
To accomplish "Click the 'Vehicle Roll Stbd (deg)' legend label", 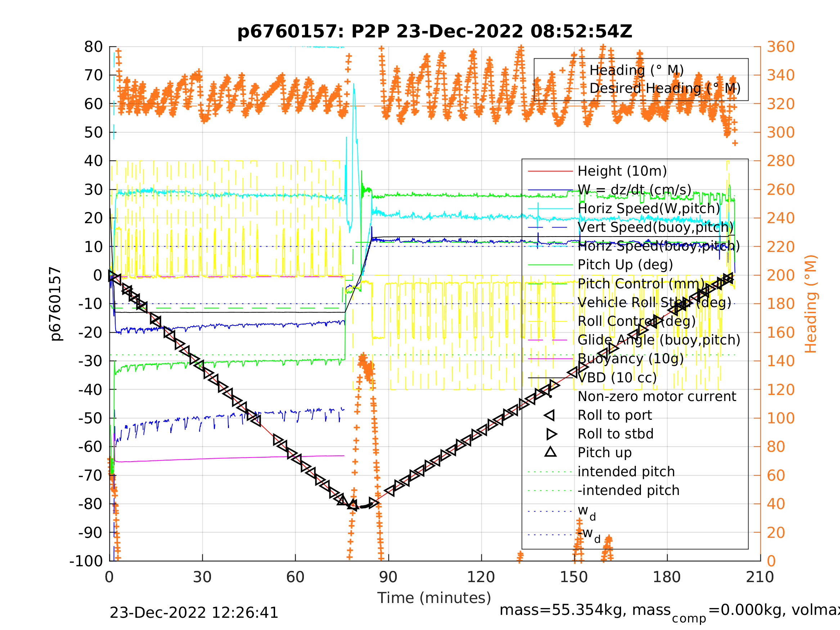I will [x=654, y=303].
